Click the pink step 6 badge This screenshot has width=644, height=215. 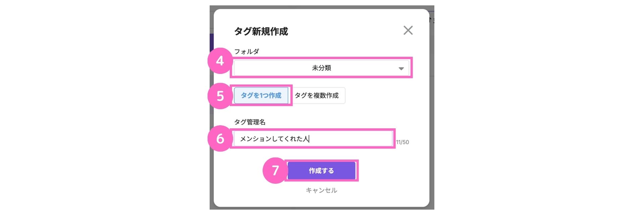click(x=220, y=138)
